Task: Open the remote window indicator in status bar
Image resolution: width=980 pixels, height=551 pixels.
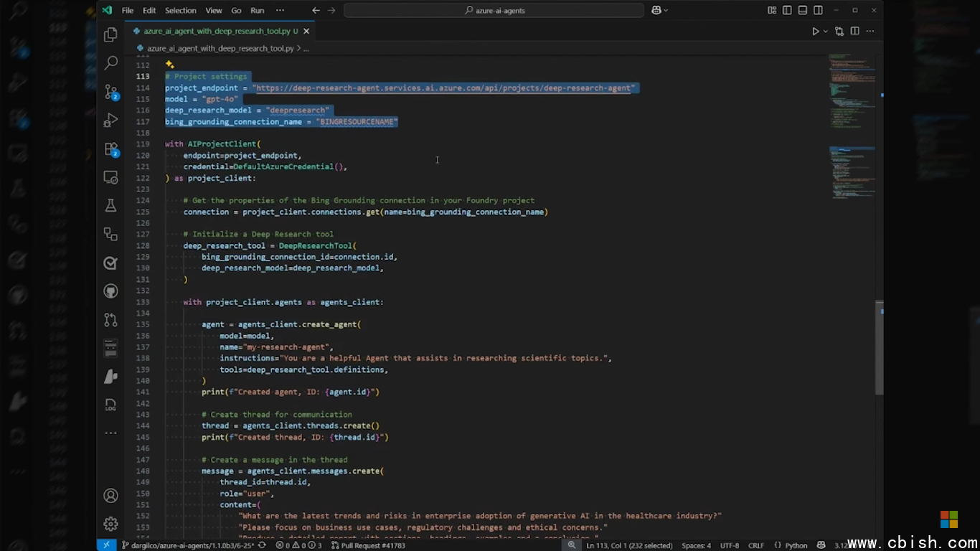Action: pyautogui.click(x=106, y=545)
